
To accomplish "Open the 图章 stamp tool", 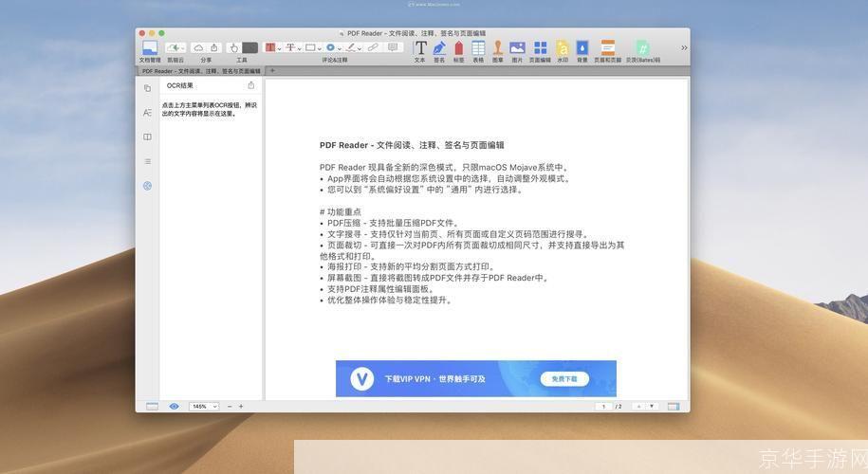I will coord(498,50).
